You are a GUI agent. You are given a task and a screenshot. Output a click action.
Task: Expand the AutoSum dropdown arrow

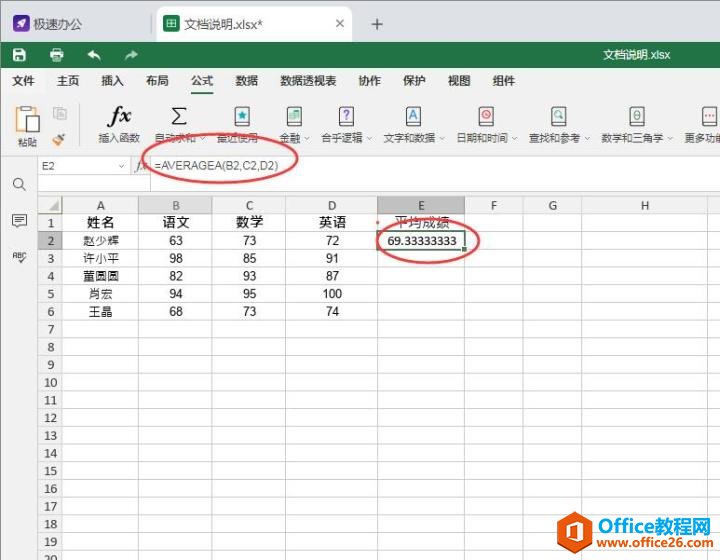202,138
